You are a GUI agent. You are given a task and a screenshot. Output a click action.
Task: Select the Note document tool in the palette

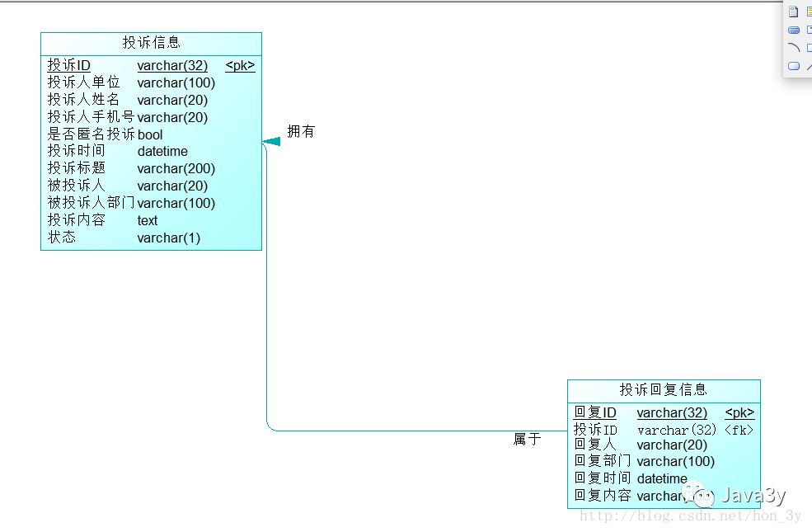(793, 11)
